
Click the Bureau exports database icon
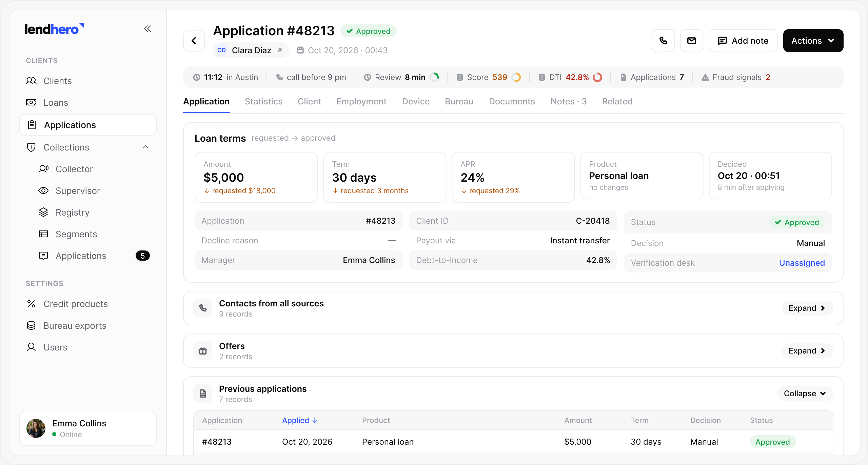31,325
